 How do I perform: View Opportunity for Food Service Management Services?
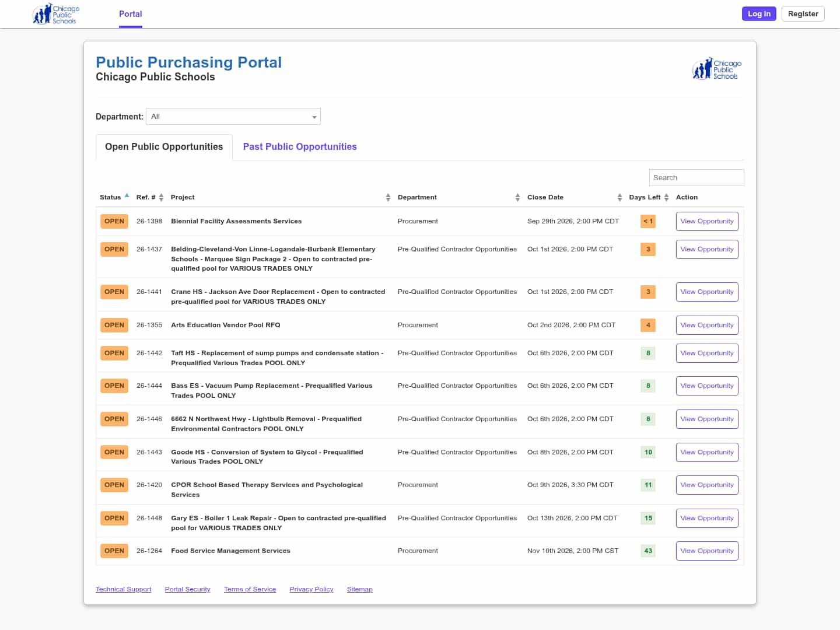pos(707,551)
